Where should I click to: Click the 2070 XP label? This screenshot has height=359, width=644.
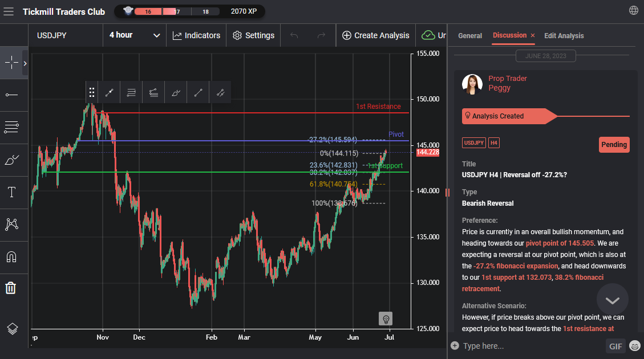click(x=244, y=11)
